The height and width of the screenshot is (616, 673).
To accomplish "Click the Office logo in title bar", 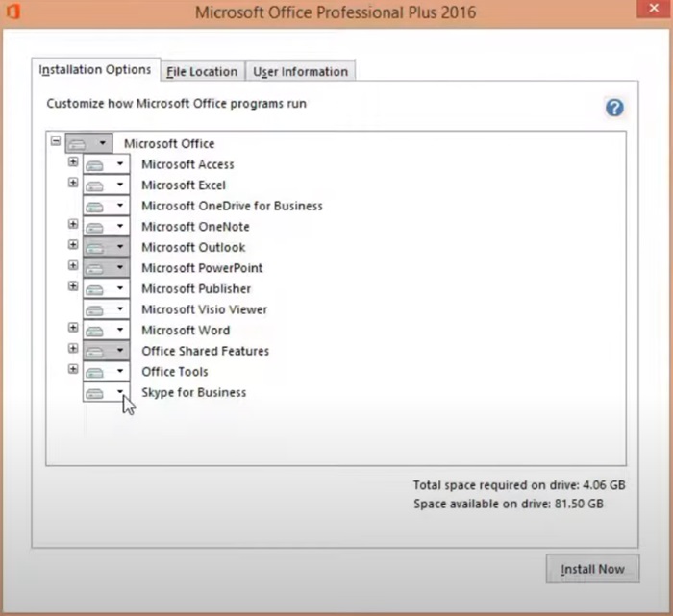I will pyautogui.click(x=12, y=12).
